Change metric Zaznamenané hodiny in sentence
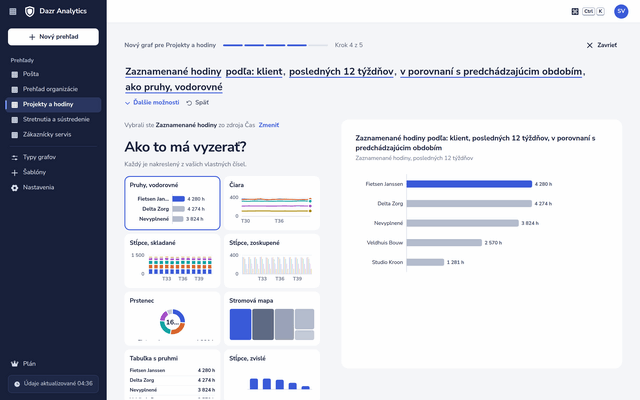The width and height of the screenshot is (640, 400). tap(173, 71)
